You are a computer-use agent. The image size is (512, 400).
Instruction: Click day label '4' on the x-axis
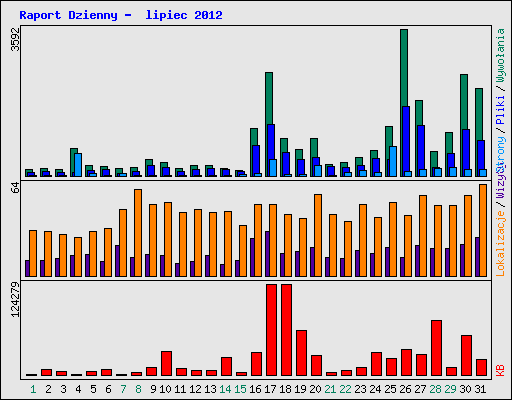coord(78,389)
